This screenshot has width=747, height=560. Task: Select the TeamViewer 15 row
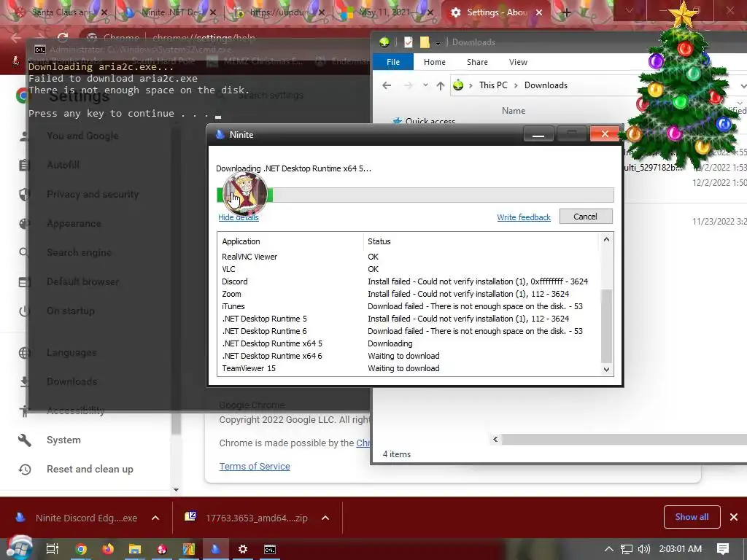coord(409,368)
